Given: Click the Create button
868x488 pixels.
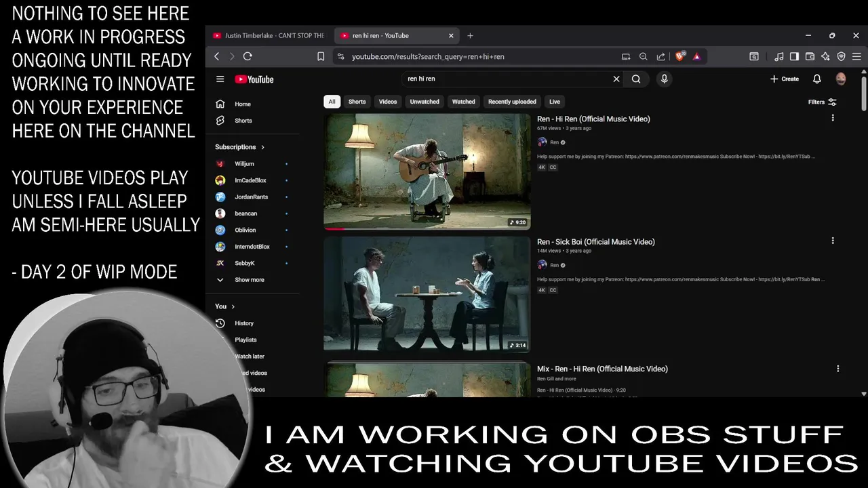Looking at the screenshot, I should [785, 79].
